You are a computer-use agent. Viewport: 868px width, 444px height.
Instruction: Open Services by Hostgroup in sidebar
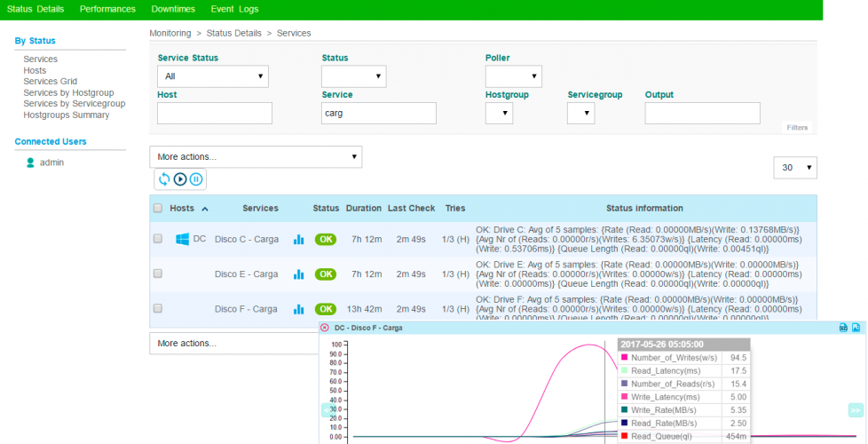[x=68, y=92]
